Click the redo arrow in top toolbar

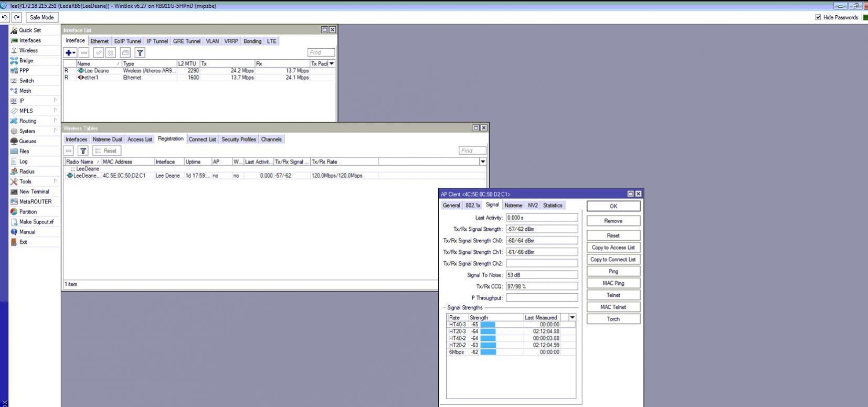point(17,17)
